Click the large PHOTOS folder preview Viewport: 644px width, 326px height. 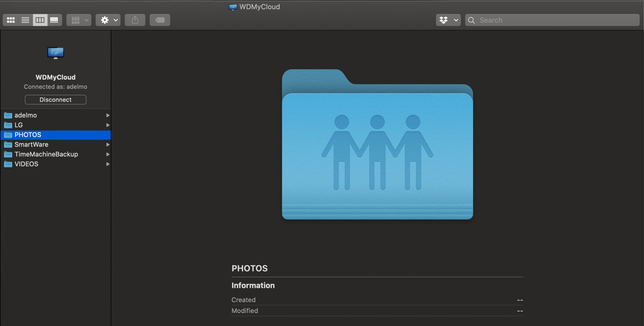point(377,144)
